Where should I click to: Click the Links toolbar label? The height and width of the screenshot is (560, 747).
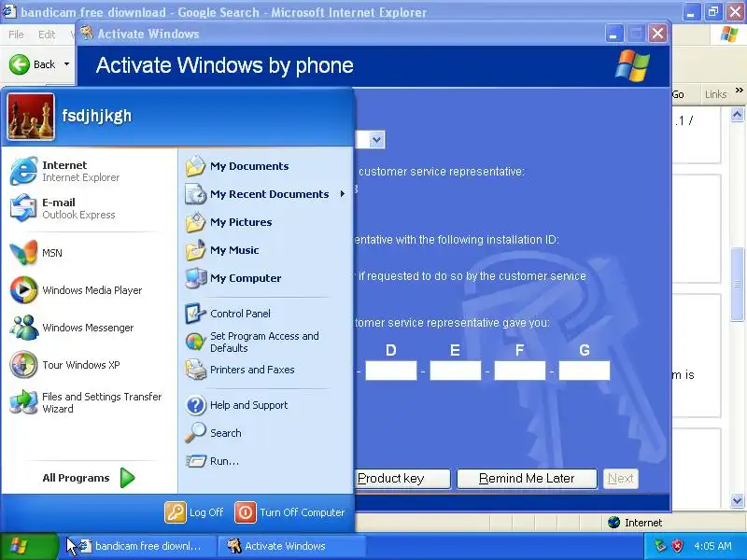(715, 94)
